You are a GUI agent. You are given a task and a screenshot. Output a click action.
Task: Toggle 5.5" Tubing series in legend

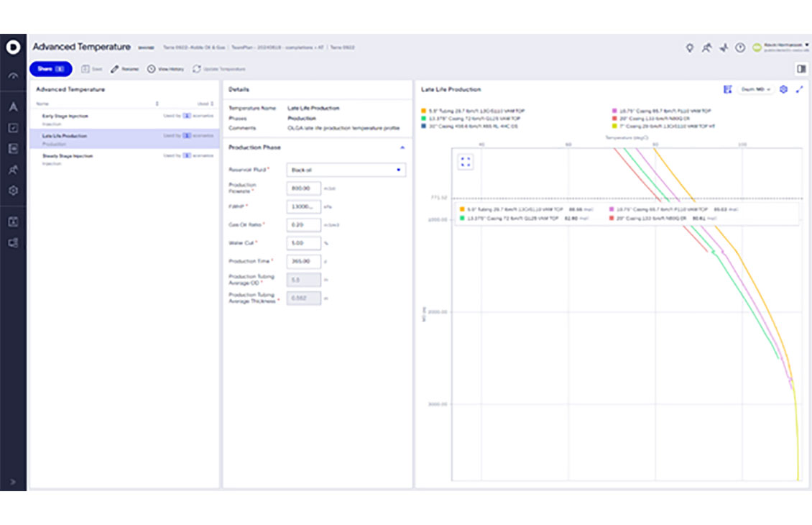423,111
